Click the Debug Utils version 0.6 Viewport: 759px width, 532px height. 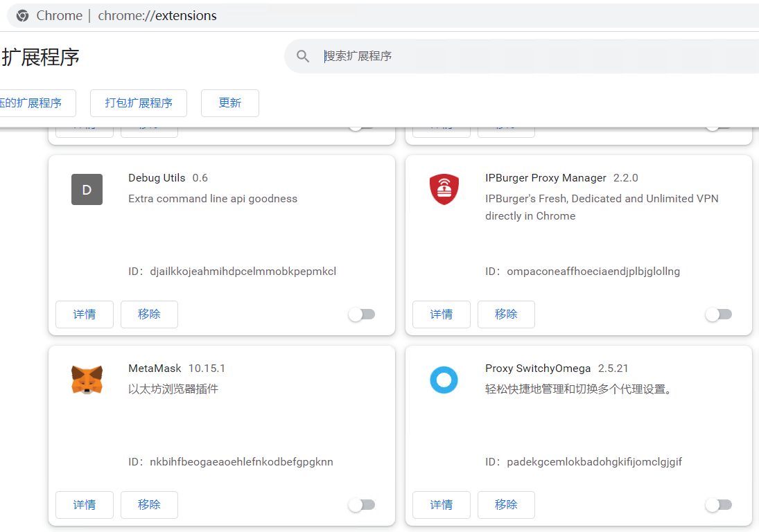[x=200, y=178]
